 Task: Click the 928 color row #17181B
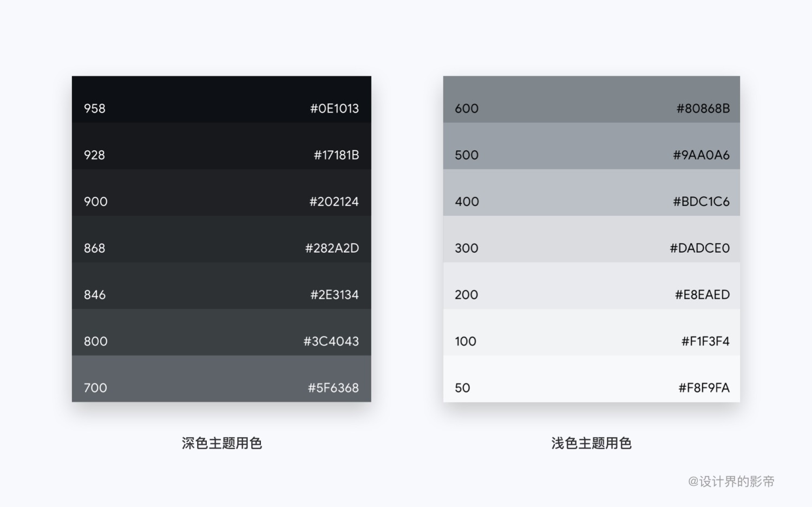coord(221,155)
